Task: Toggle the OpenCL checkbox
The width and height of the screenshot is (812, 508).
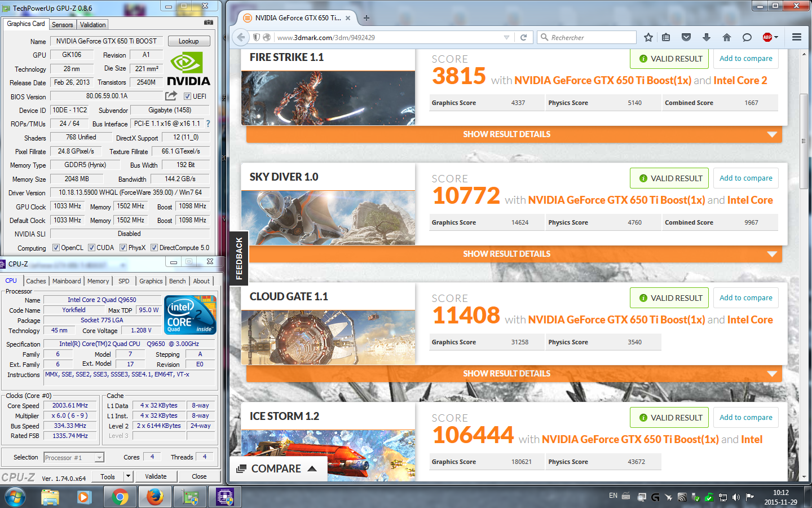Action: tap(56, 248)
